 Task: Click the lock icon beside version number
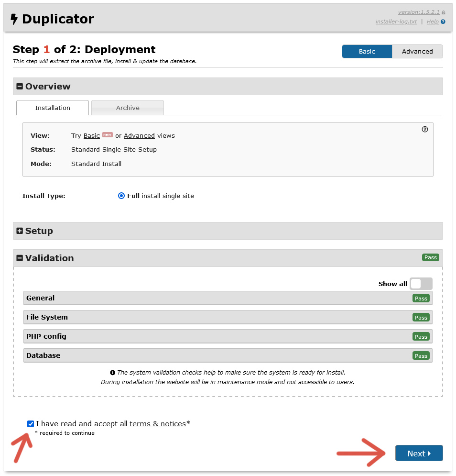443,12
